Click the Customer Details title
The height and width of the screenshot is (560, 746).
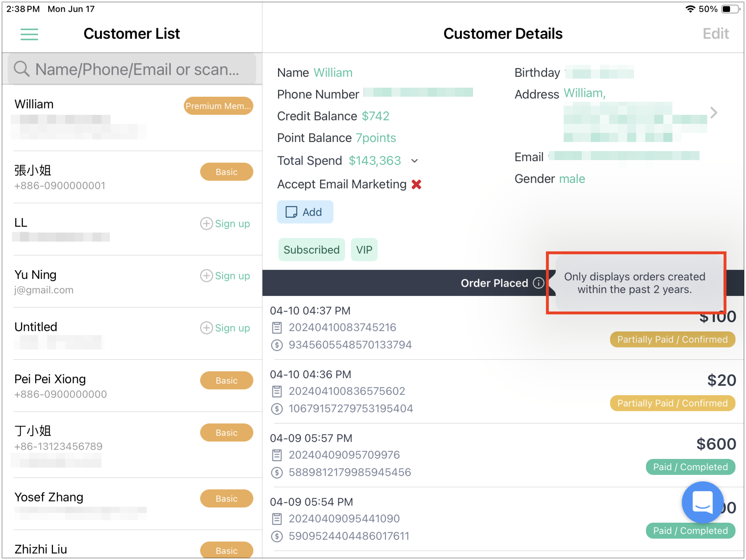(503, 34)
